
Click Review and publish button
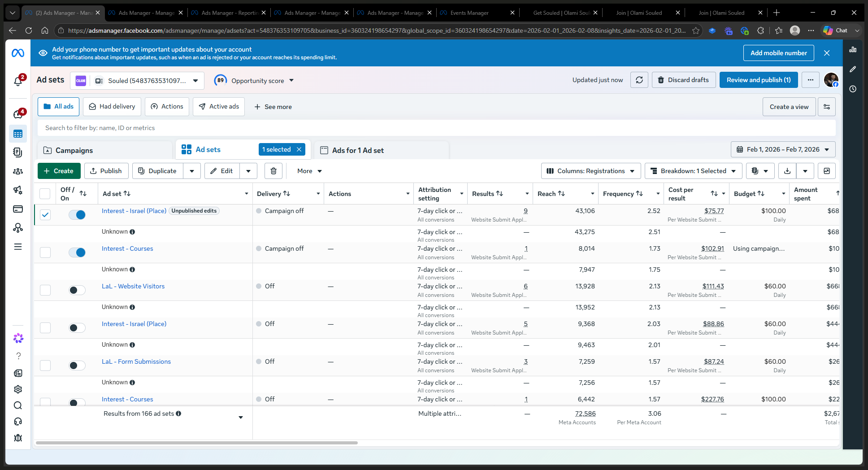[759, 80]
